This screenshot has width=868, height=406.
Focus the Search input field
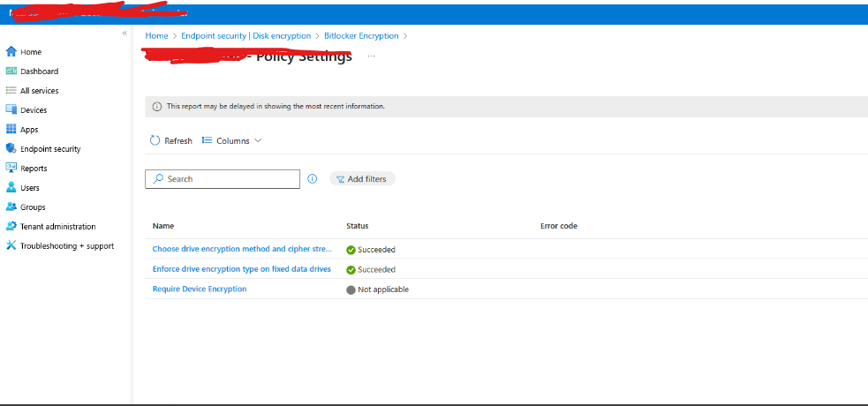coord(223,178)
